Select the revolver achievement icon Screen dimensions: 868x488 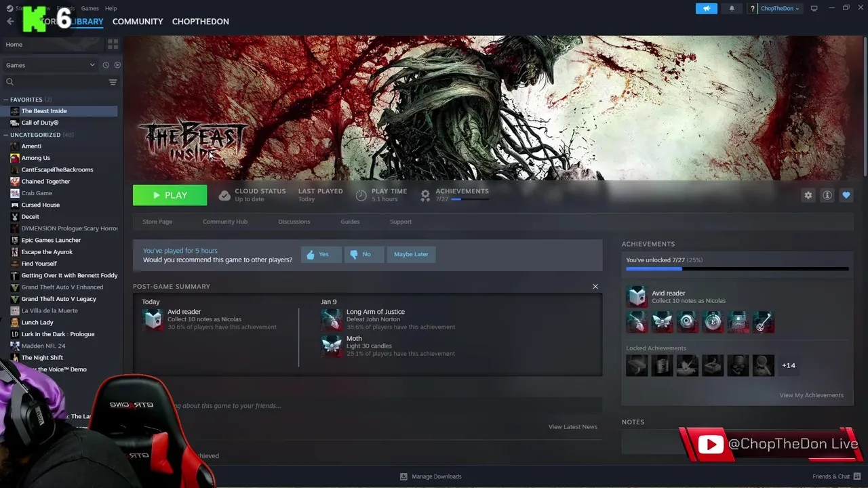point(637,322)
